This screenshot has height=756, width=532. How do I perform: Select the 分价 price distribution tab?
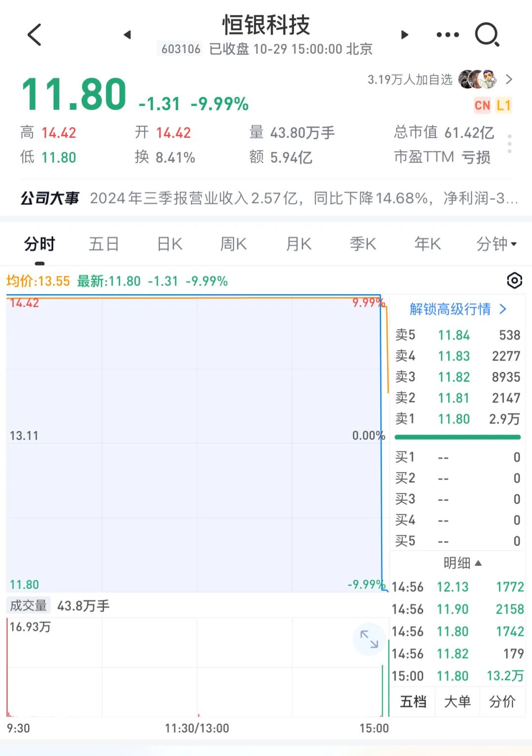coord(502,701)
